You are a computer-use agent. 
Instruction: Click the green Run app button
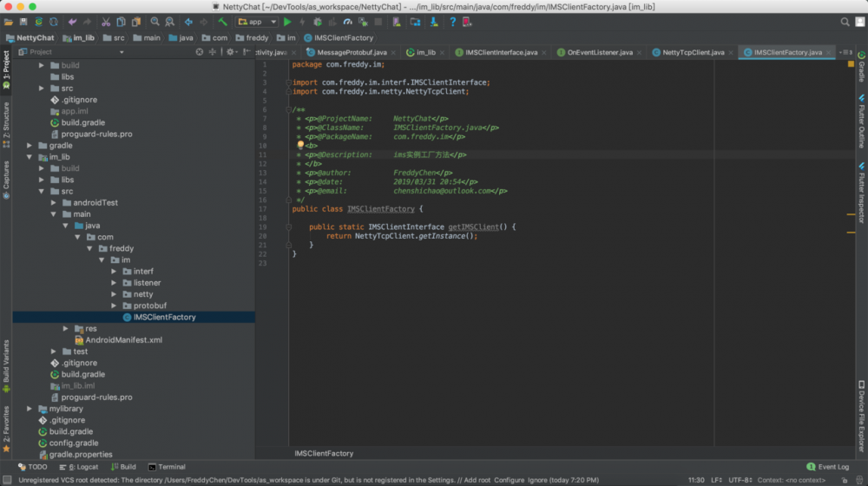[286, 22]
